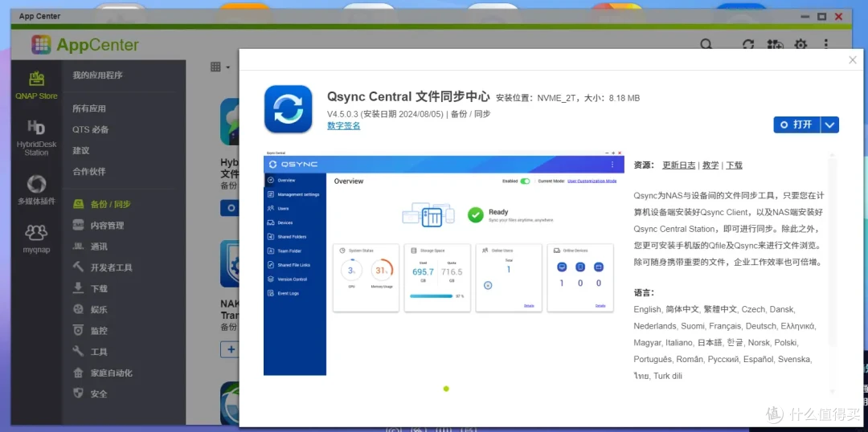
Task: Open the 数字签名 link
Action: [343, 125]
